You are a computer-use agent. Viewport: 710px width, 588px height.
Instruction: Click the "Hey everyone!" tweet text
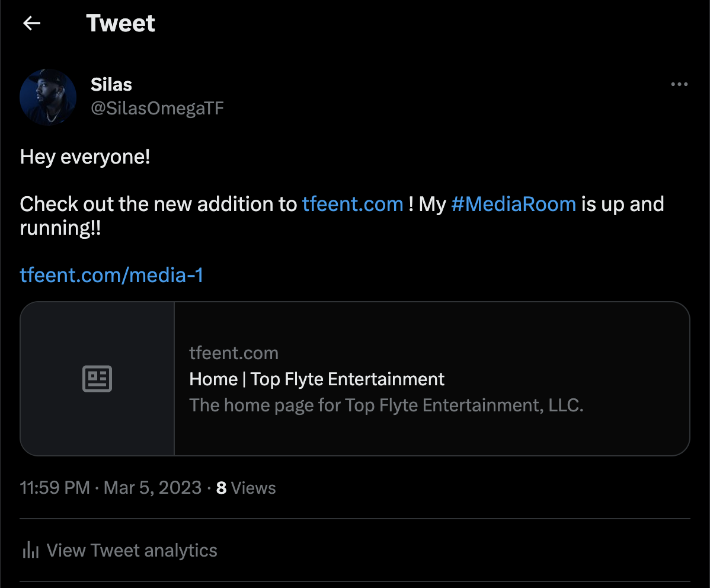pos(85,157)
